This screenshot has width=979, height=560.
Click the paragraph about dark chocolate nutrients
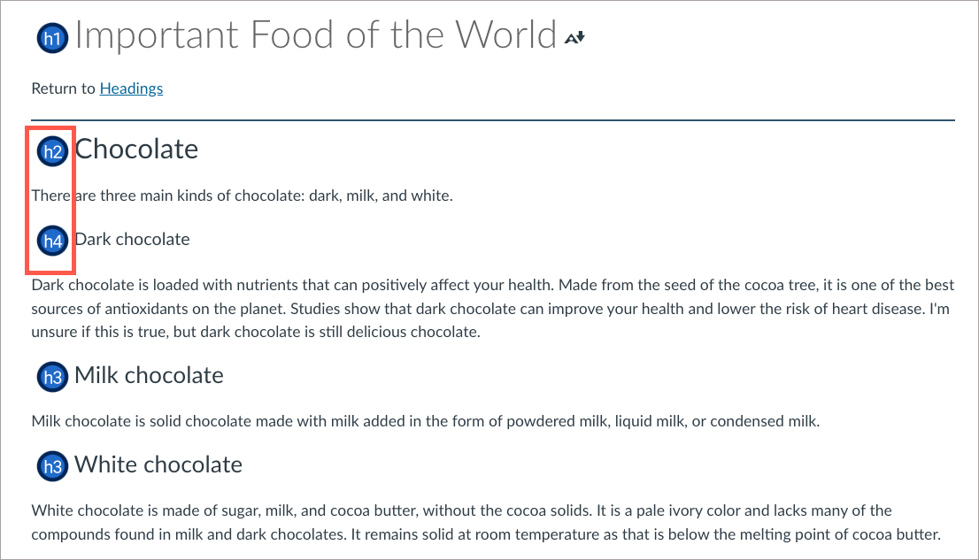(492, 309)
